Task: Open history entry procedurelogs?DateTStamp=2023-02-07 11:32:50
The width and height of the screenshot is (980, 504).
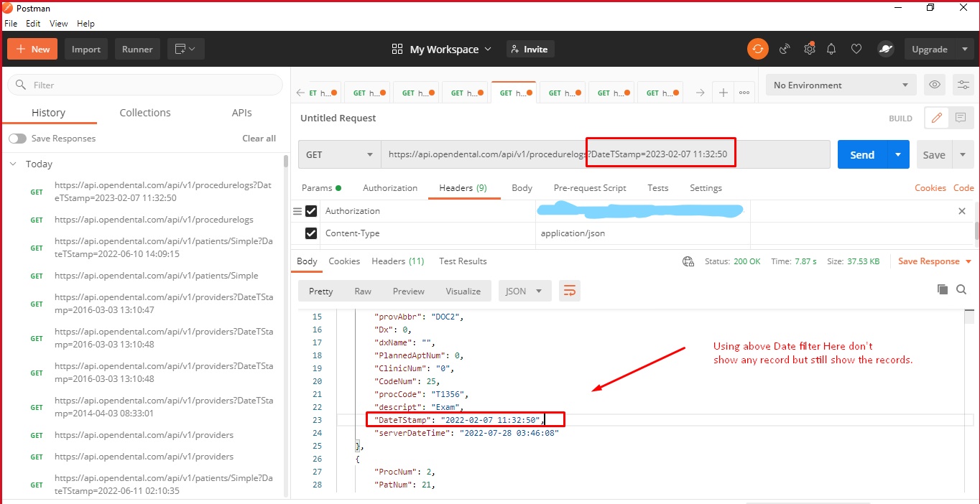Action: 164,192
